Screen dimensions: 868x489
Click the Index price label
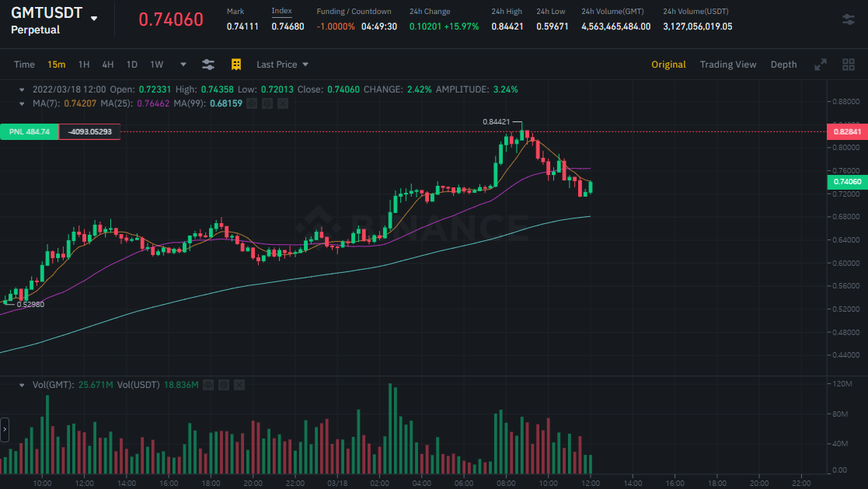coord(281,11)
